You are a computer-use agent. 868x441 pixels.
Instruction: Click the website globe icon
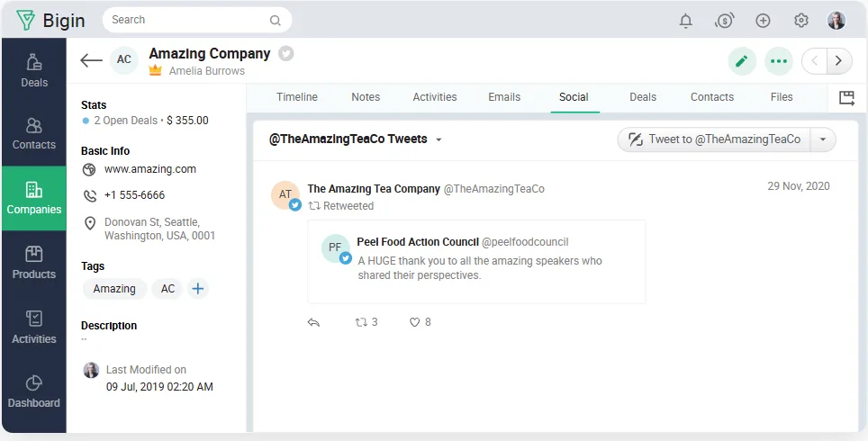click(x=89, y=170)
